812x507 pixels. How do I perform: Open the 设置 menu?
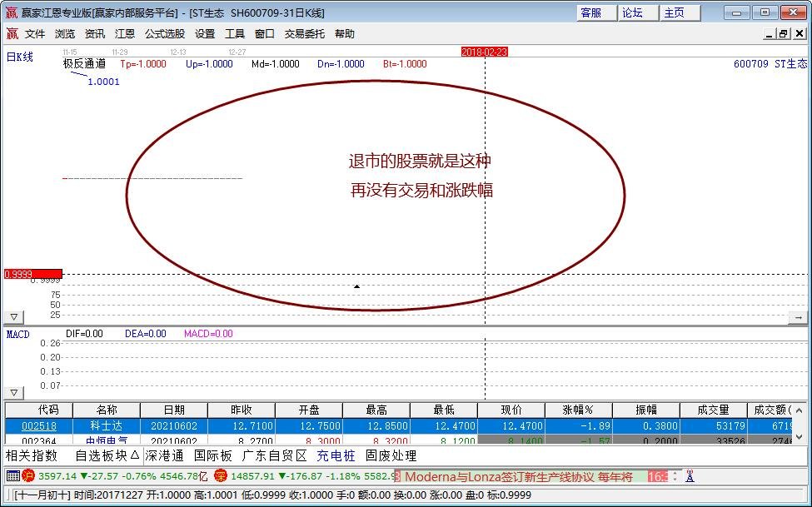pos(205,33)
